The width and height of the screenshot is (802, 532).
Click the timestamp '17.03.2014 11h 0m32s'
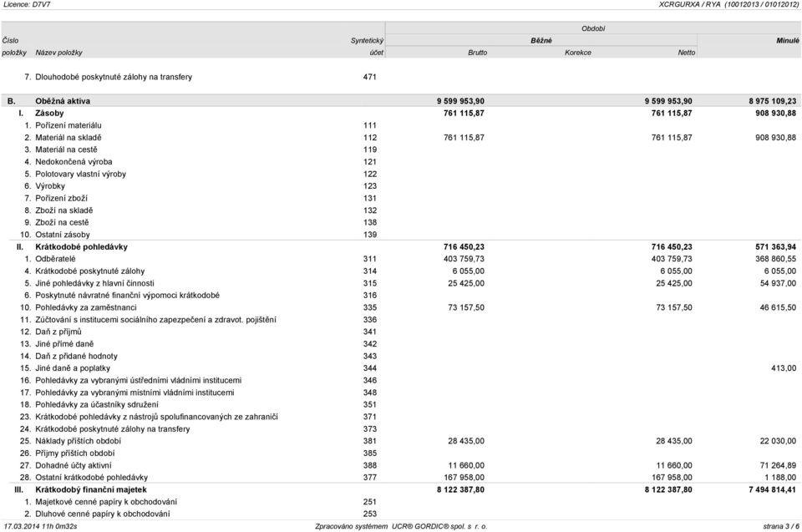[40, 526]
